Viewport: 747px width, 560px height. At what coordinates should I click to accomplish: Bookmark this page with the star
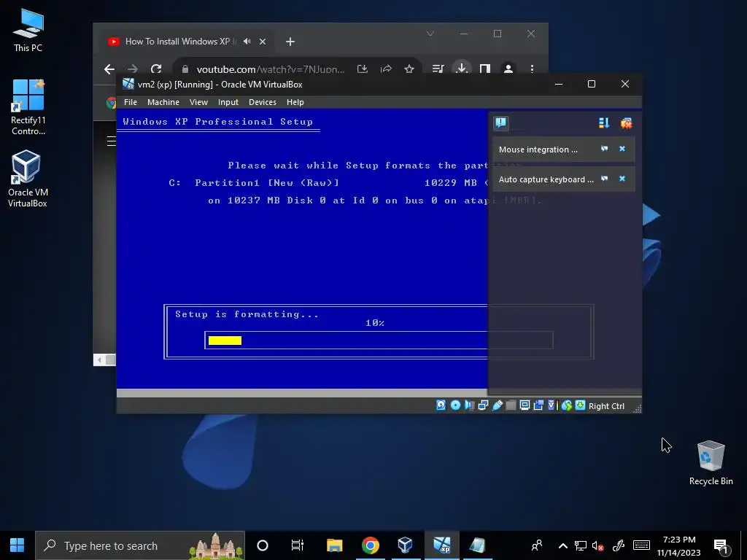[409, 69]
